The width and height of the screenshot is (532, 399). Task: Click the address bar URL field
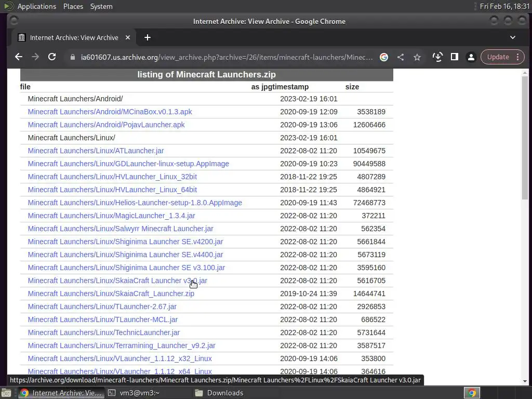pyautogui.click(x=227, y=57)
